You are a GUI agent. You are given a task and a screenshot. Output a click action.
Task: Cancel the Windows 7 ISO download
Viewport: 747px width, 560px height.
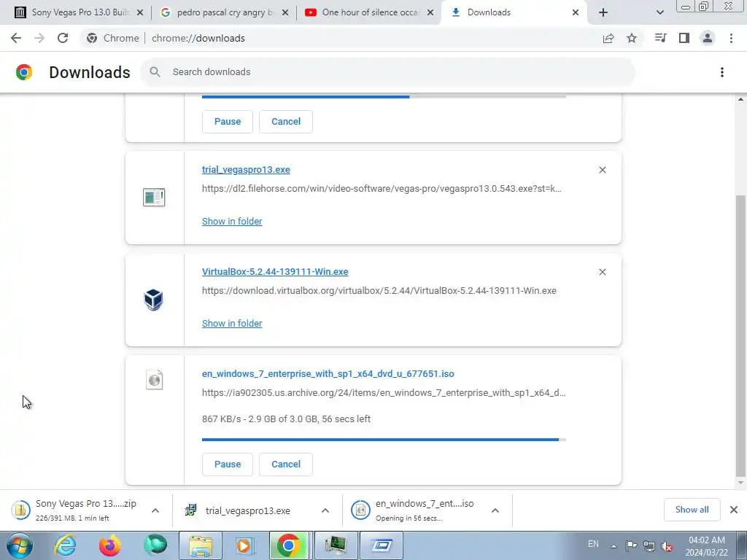click(286, 464)
